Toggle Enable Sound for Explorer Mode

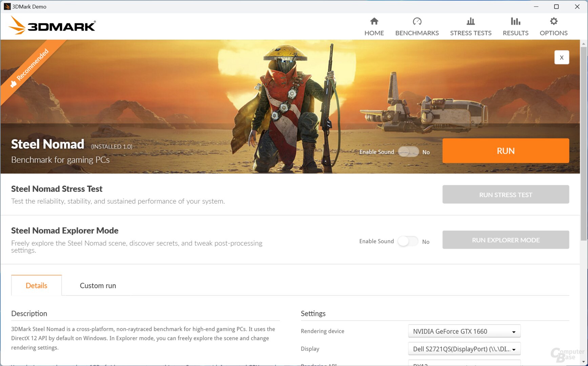point(408,241)
